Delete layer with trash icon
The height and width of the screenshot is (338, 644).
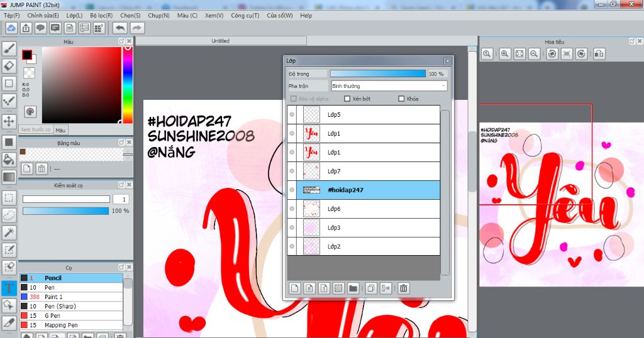[x=404, y=288]
